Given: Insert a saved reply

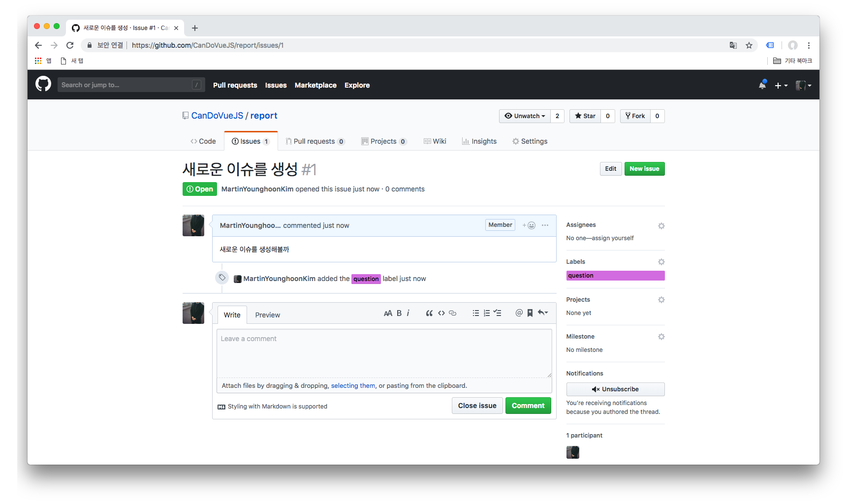Looking at the screenshot, I should (x=543, y=313).
